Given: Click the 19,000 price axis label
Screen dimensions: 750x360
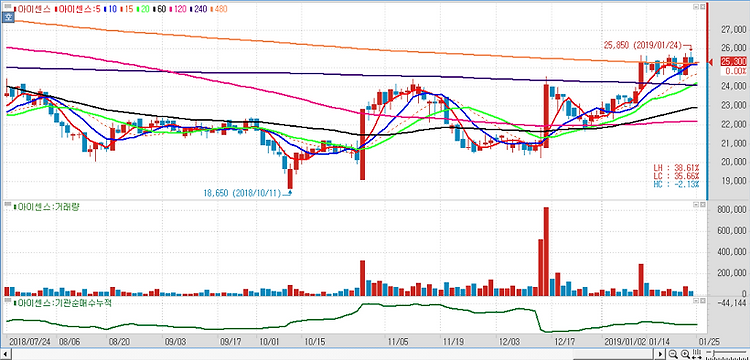Looking at the screenshot, I should 733,181.
